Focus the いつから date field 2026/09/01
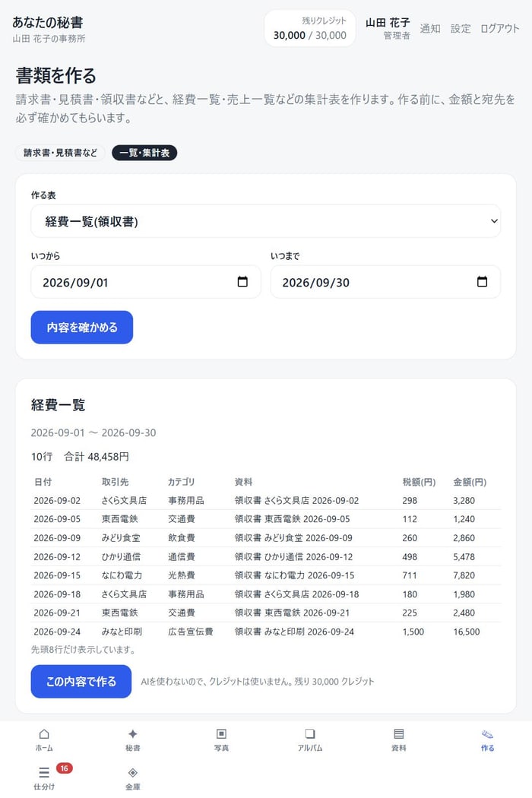 pyautogui.click(x=146, y=282)
